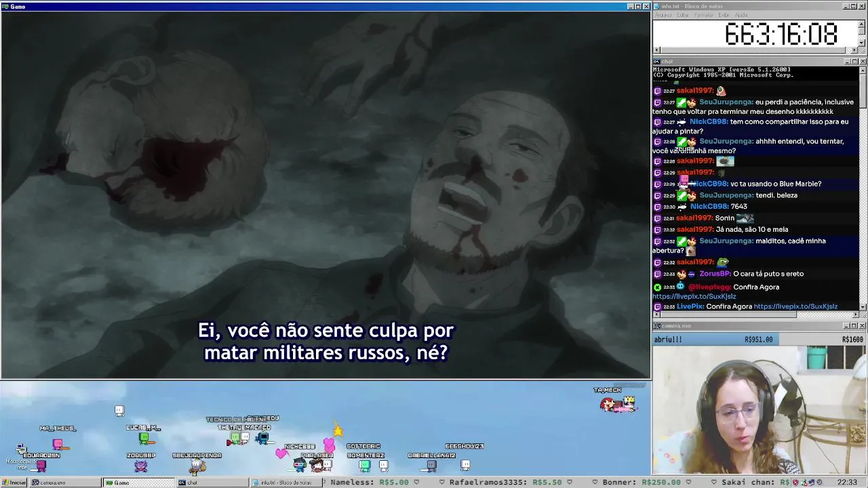Image resolution: width=868 pixels, height=488 pixels.
Task: Click the MA_THEUS_ pink avatar
Action: coord(58,444)
